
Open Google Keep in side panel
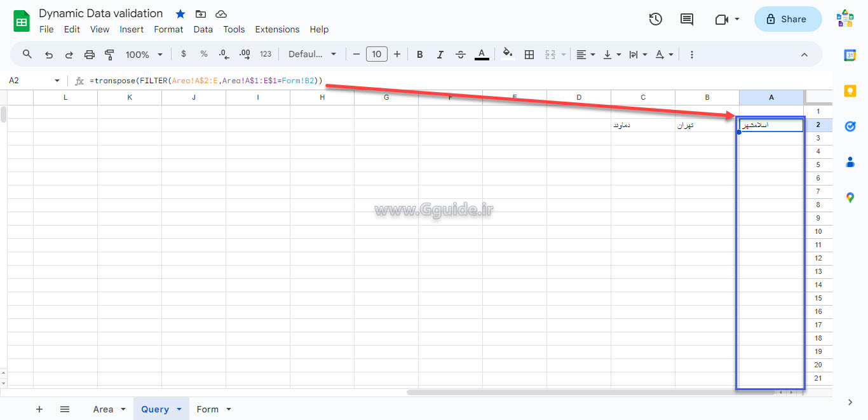(850, 91)
